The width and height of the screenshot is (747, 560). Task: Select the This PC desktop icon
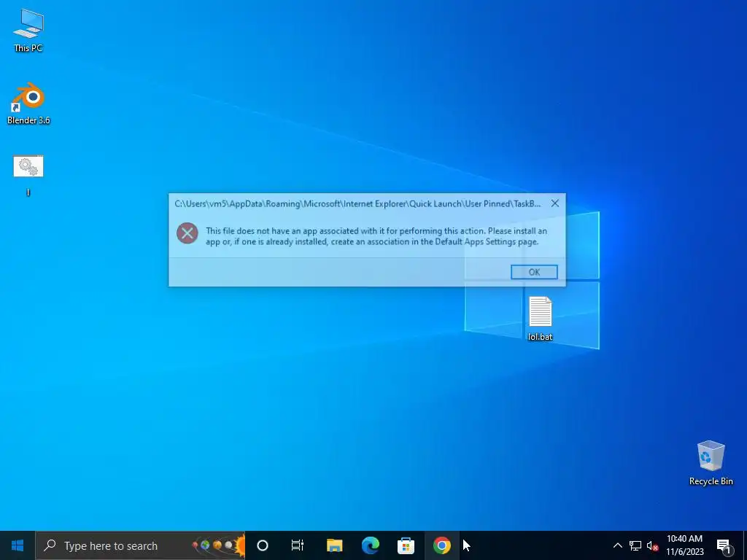(28, 30)
